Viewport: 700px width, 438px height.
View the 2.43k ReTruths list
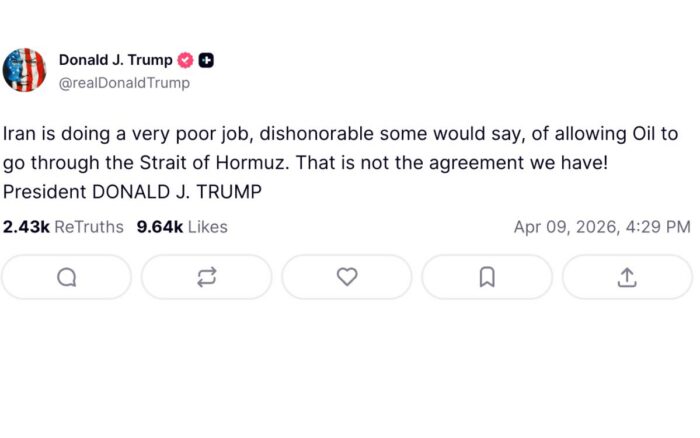pyautogui.click(x=63, y=227)
